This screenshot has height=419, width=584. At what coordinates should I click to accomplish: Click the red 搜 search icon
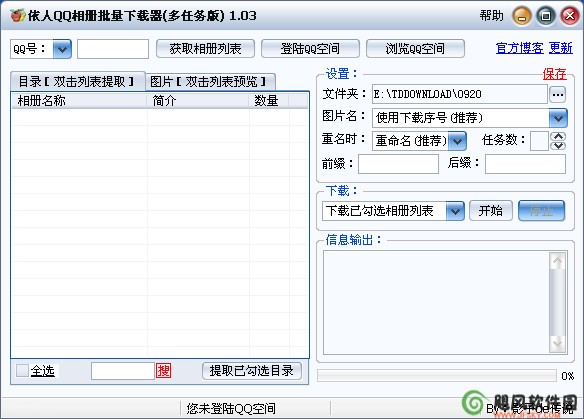164,371
